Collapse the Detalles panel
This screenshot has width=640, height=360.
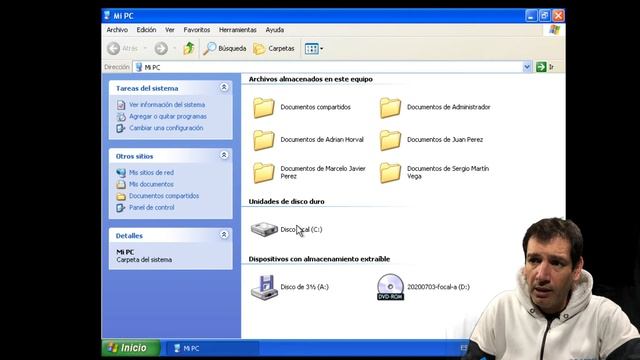[224, 235]
